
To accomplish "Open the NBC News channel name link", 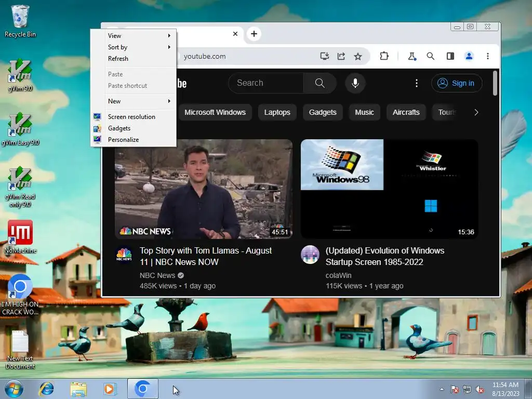I will point(157,275).
